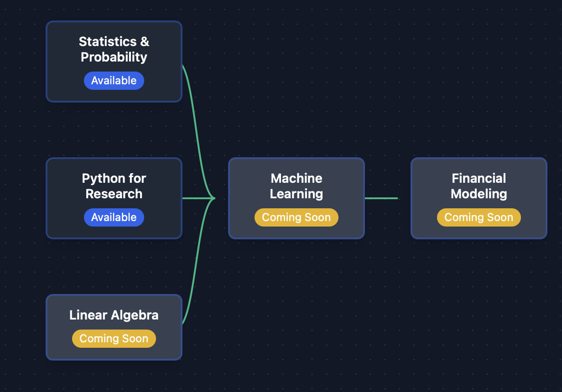Click Machine Learning's Coming Soon badge

[x=296, y=217]
